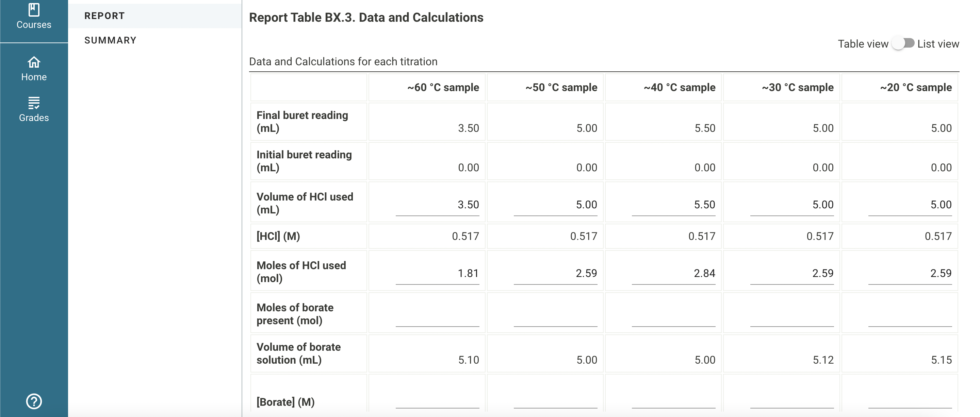Edit Moles of HCl used for ~50 °C sample
This screenshot has width=980, height=417.
pos(555,274)
